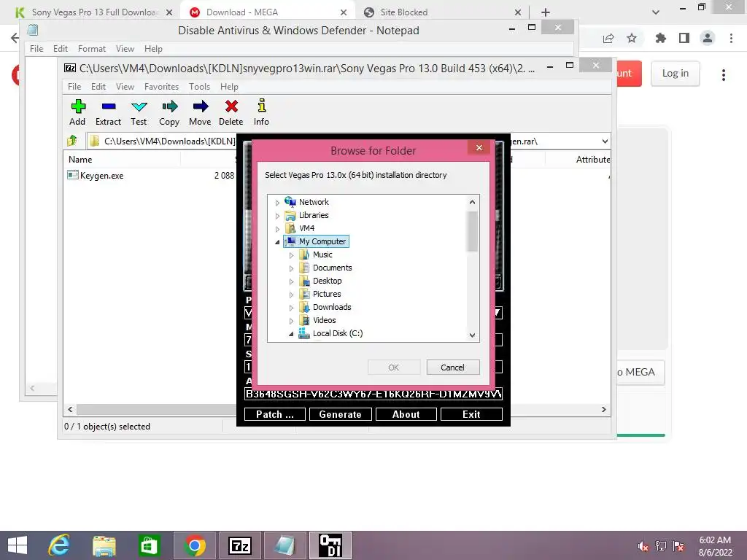Expand the Libraries tree node
This screenshot has width=747, height=560.
(x=277, y=216)
